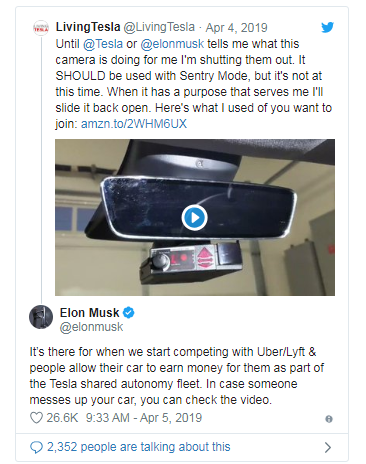The width and height of the screenshot is (366, 464).
Task: Follow the amzn.to/2WHM6UX link
Action: click(x=134, y=124)
